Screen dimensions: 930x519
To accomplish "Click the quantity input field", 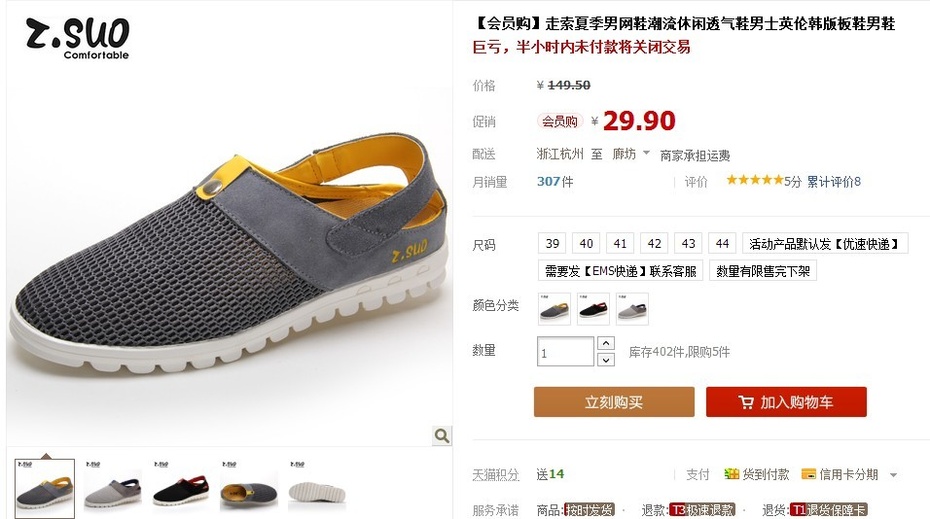I will tap(565, 352).
